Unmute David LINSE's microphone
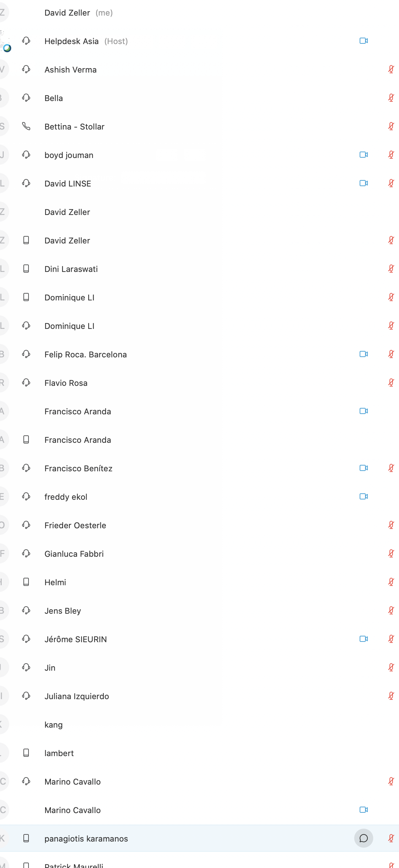Viewport: 399px width, 868px height. pos(391,183)
